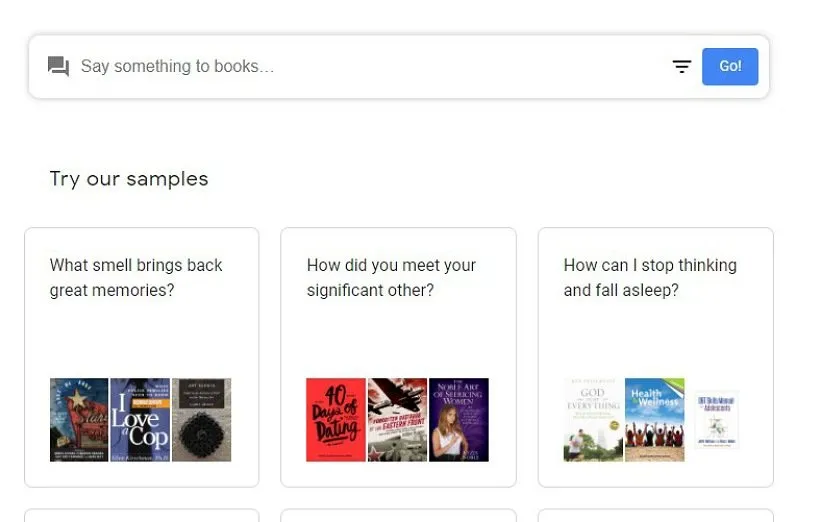Open partially visible sample card at bottom center

pos(398,515)
